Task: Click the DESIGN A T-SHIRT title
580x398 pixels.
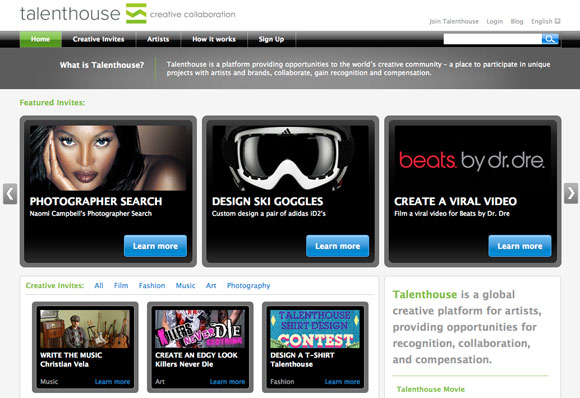Action: pos(302,355)
